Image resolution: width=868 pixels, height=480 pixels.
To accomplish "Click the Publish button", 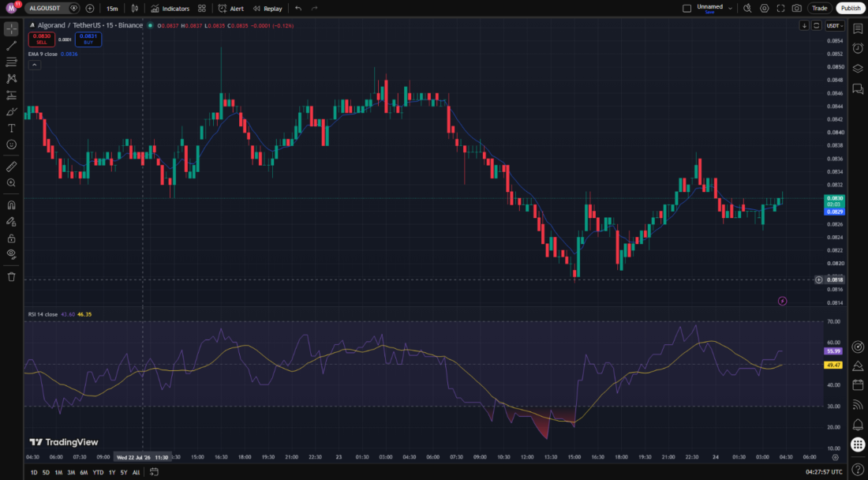I will coord(851,9).
